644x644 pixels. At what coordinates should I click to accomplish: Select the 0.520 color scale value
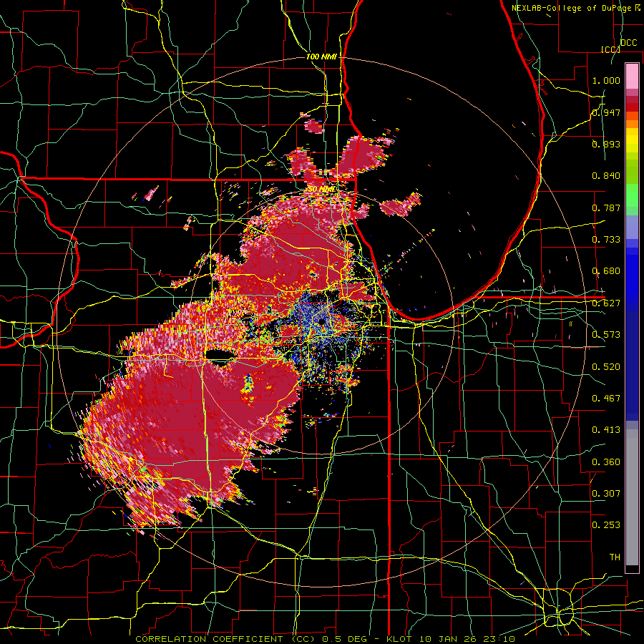606,367
